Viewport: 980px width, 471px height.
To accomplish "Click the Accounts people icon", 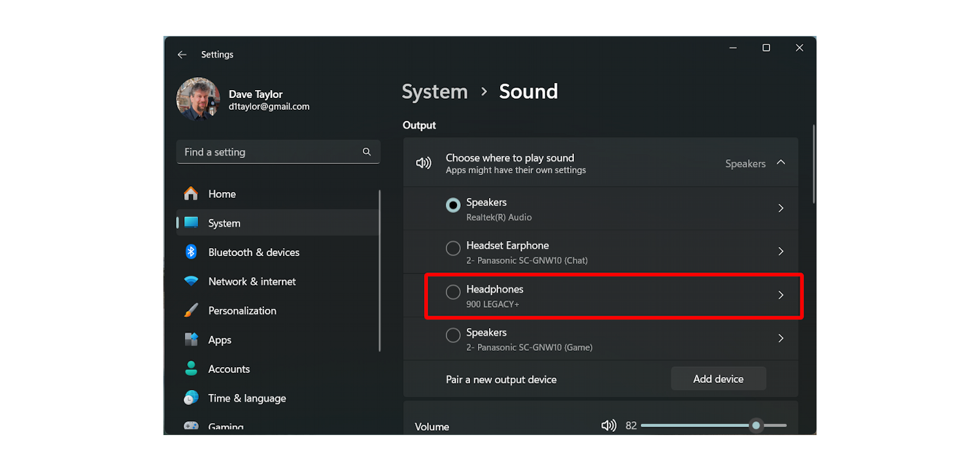I will 191,368.
